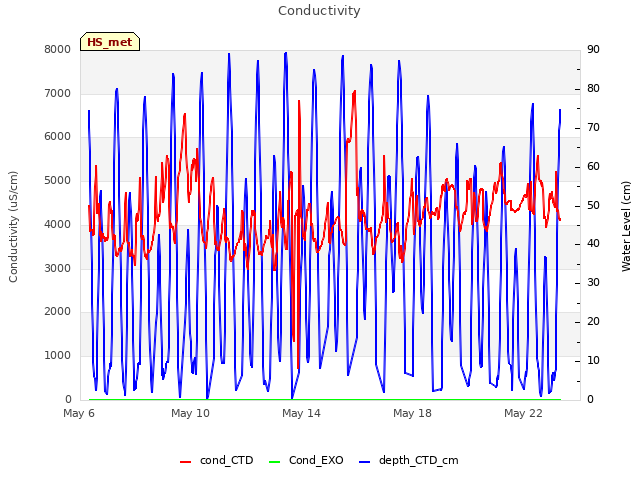
Task: Click the HS_met annotation label
Action: 110,42
